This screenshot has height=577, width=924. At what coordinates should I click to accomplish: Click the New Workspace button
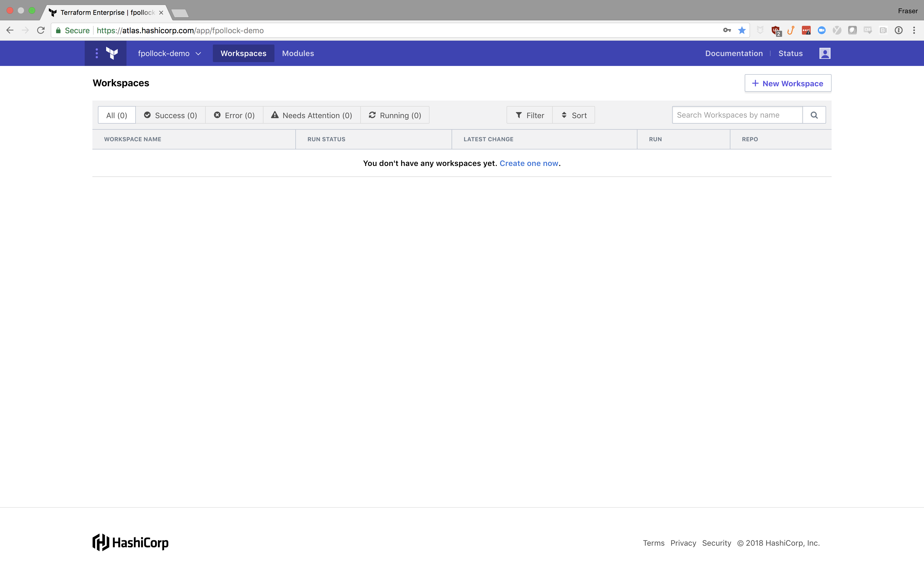788,83
